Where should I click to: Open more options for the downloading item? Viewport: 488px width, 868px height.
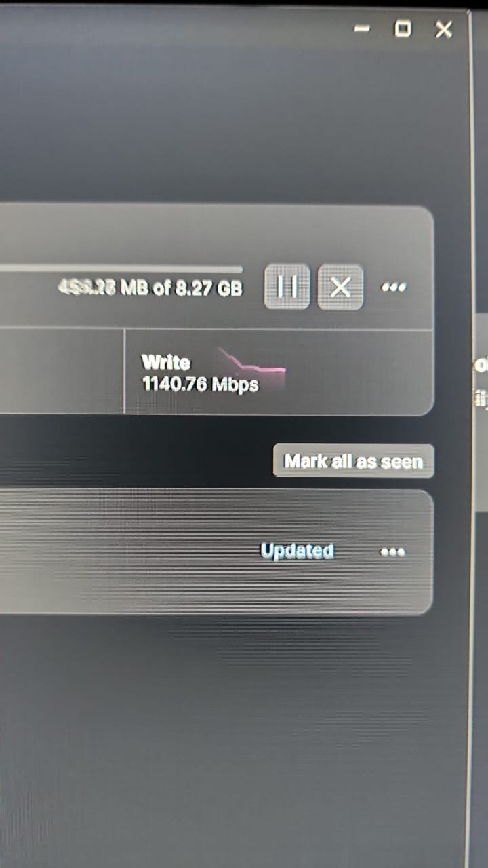pos(394,288)
